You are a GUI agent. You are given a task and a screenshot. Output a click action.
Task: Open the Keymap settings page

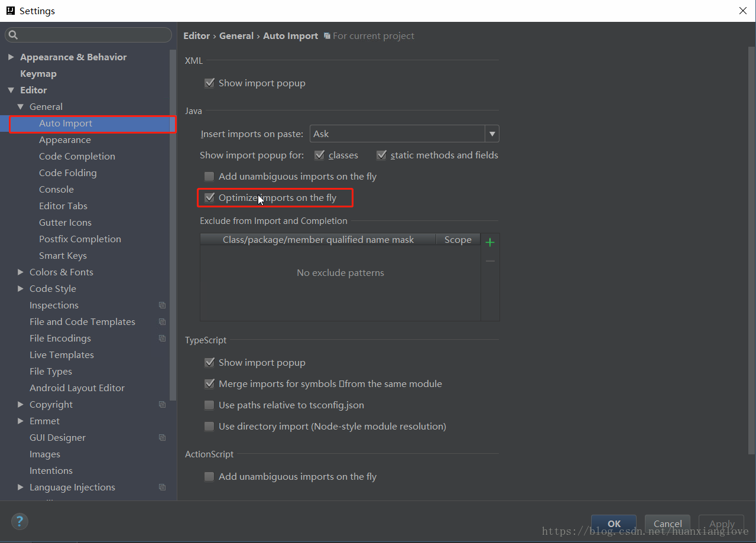click(38, 74)
